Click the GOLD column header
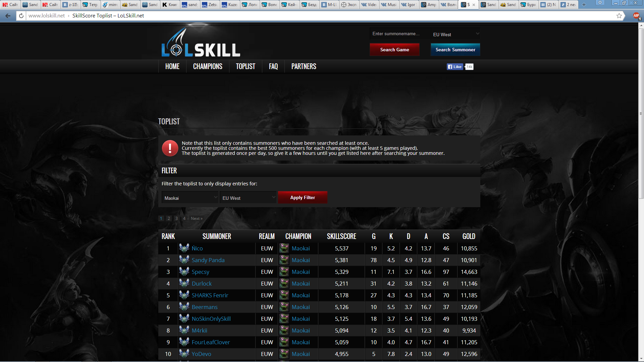This screenshot has width=644, height=362. pyautogui.click(x=469, y=236)
